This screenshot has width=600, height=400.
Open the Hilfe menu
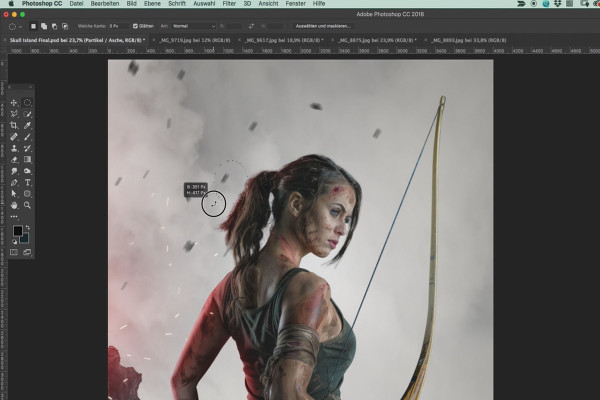319,3
